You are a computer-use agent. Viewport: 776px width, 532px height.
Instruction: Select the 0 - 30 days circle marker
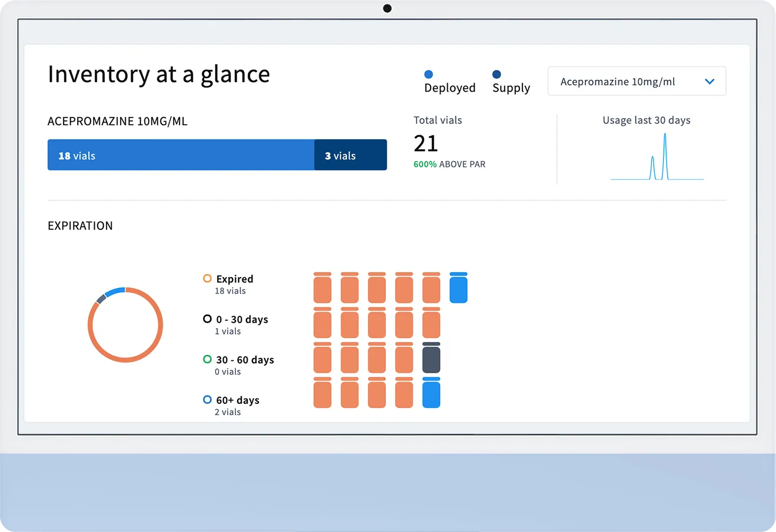(207, 319)
